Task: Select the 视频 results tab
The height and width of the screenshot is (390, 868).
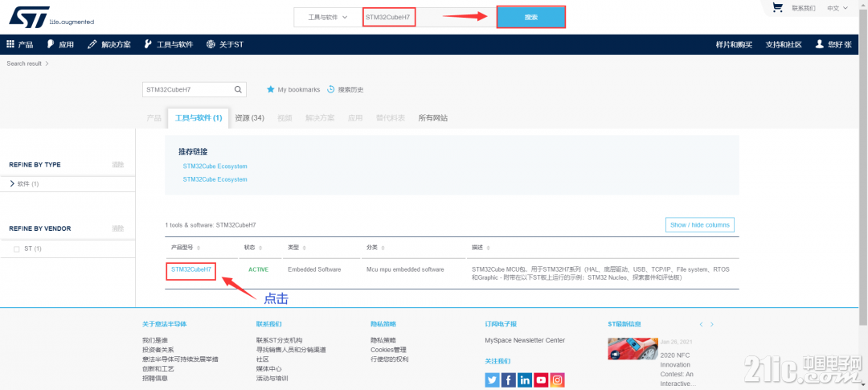Action: pyautogui.click(x=285, y=118)
